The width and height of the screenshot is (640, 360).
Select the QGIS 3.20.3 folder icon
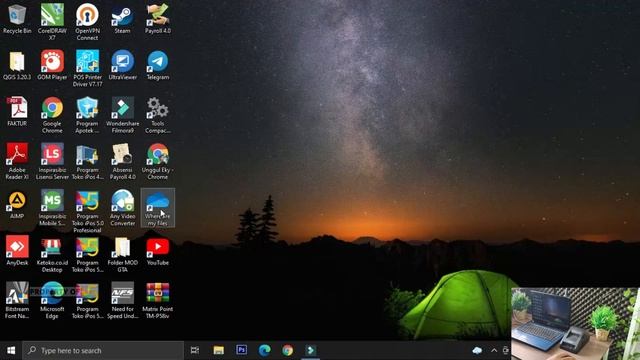pyautogui.click(x=17, y=65)
